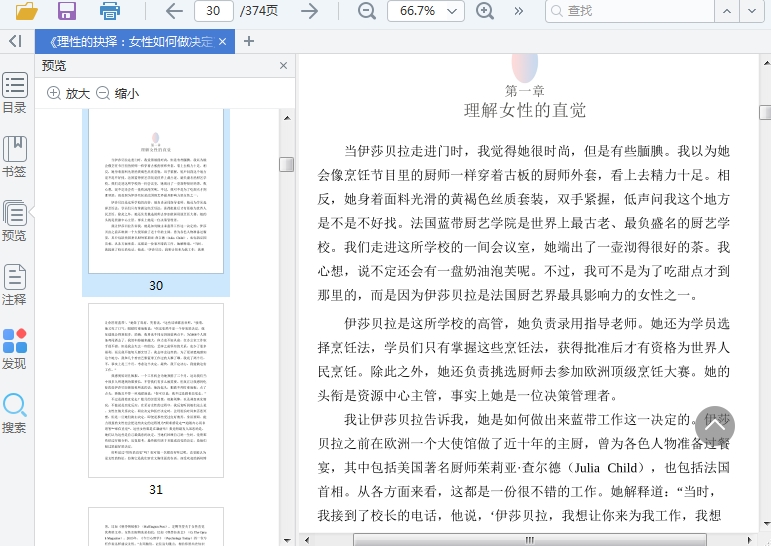Go to next page arrow
This screenshot has height=546, width=771.
click(310, 11)
